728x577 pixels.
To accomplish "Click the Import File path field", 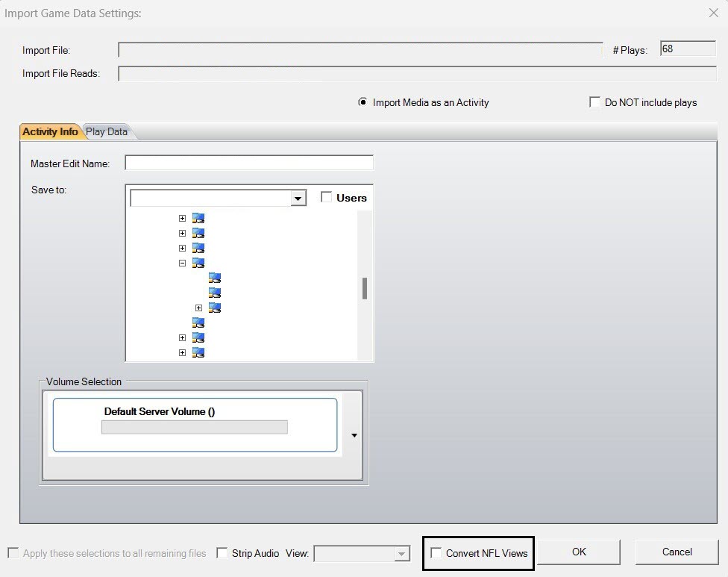I will click(360, 50).
